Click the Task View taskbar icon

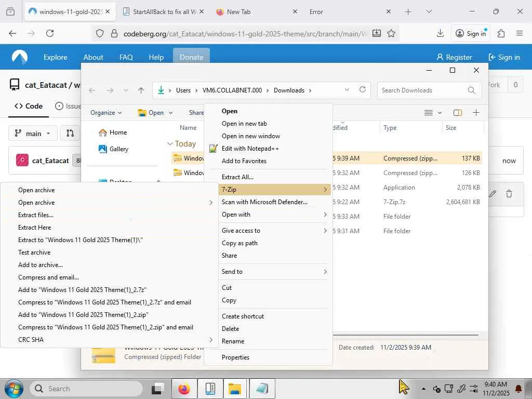[158, 389]
